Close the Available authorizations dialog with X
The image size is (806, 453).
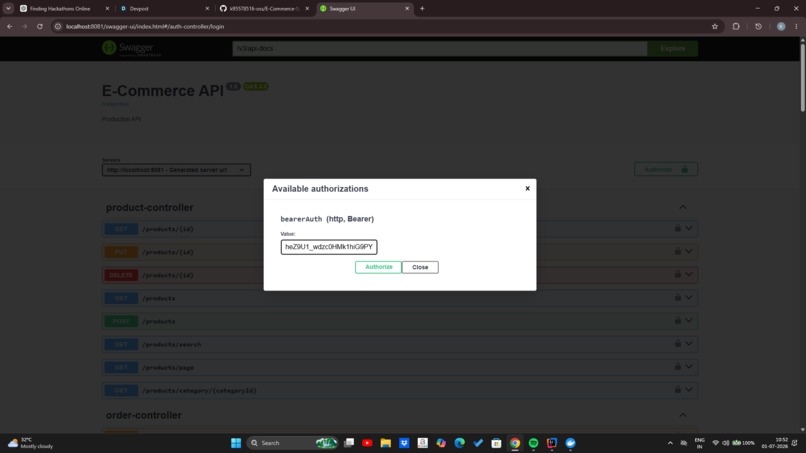tap(527, 188)
